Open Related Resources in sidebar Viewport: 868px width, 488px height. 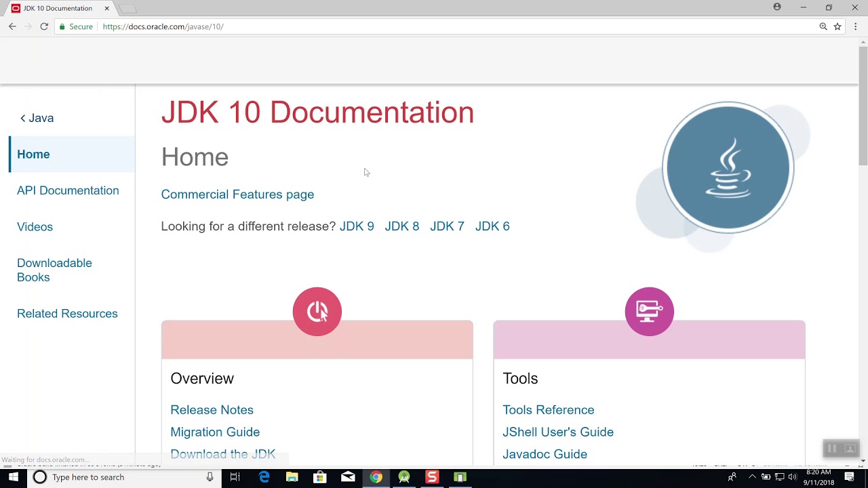pyautogui.click(x=67, y=313)
